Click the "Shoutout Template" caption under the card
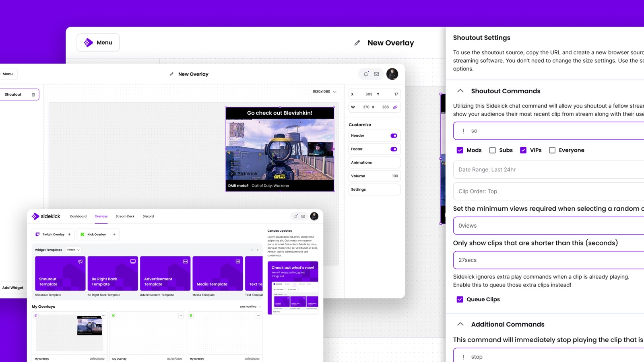 click(x=48, y=295)
